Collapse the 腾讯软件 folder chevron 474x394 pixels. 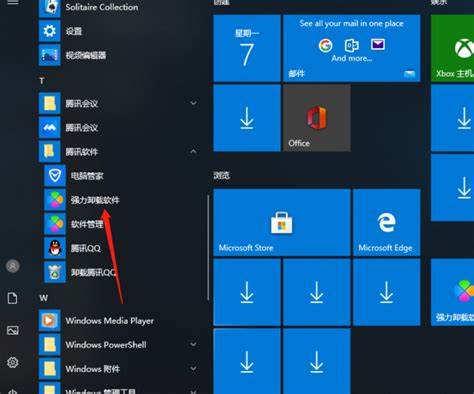193,151
